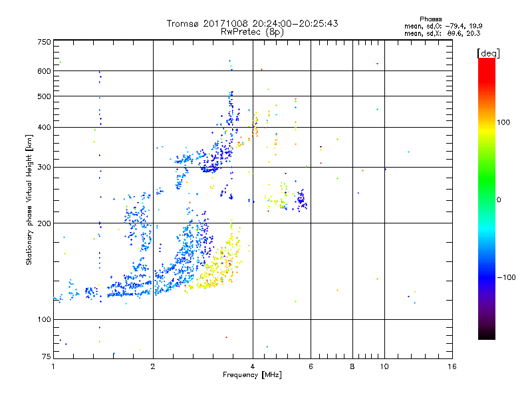Click the x-axis tick label '8'
Screen dimensions: 532x399
coord(352,366)
